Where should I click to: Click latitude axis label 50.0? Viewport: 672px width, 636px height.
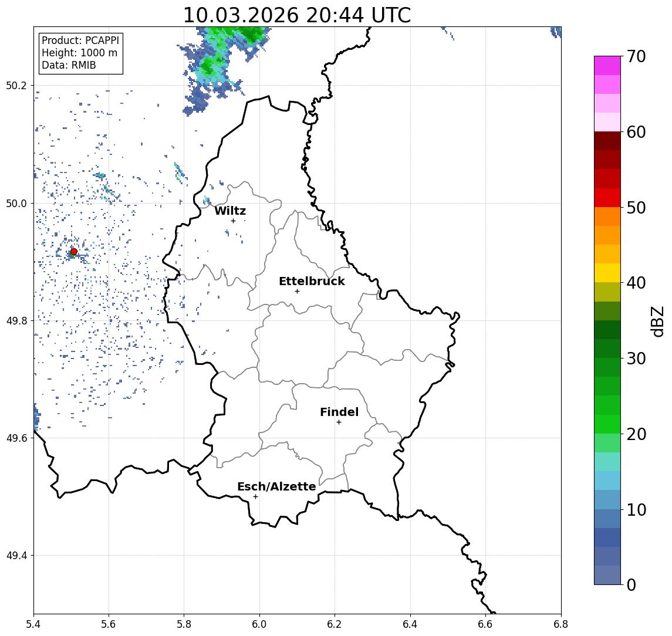16,203
